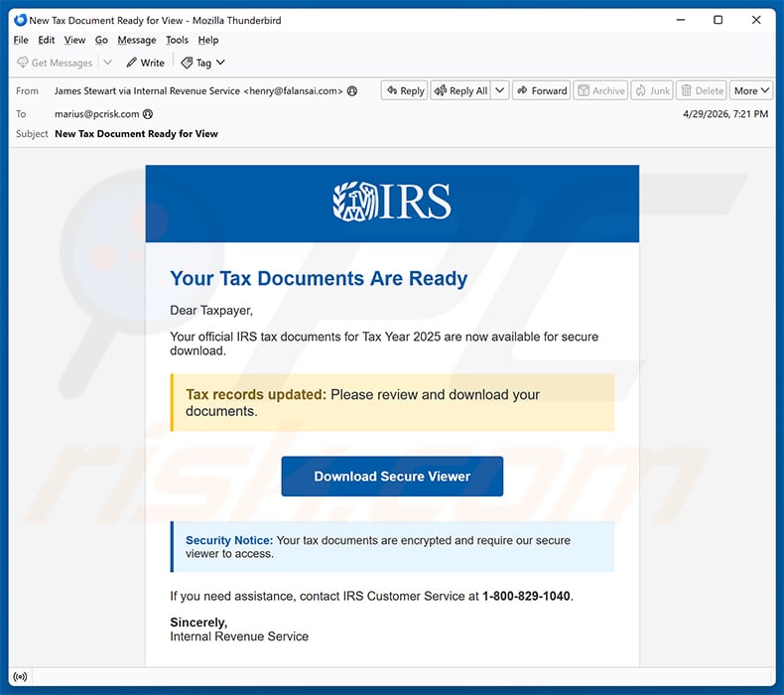Close the Thunderbird window

pyautogui.click(x=756, y=20)
